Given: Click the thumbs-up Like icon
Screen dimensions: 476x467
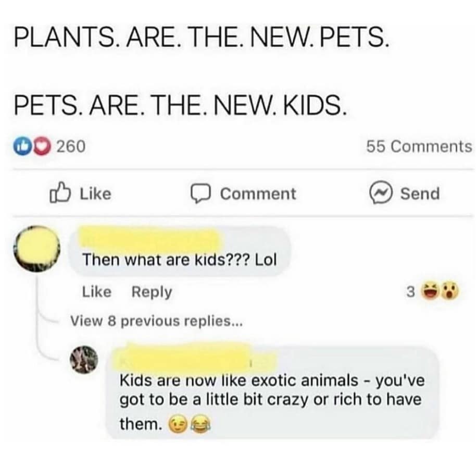Looking at the screenshot, I should [59, 194].
